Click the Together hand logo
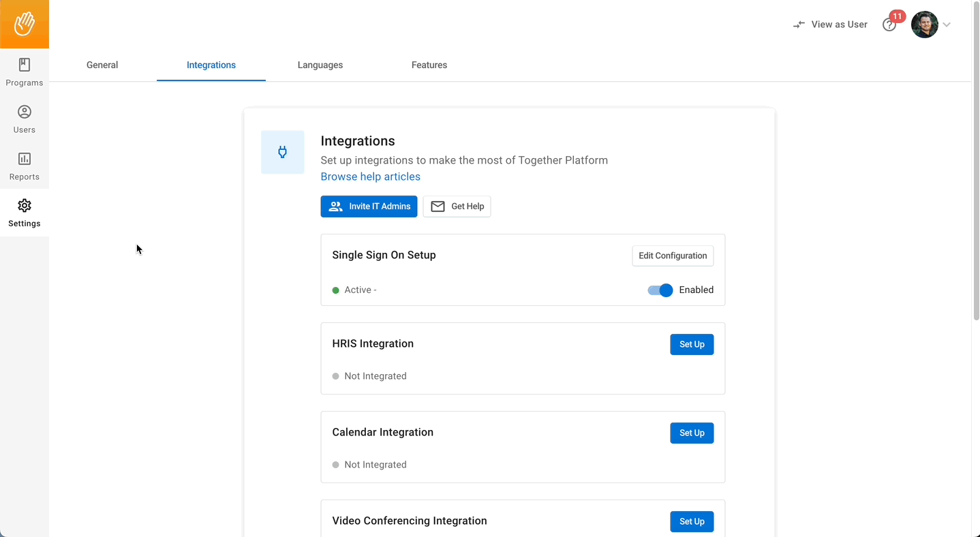Image resolution: width=980 pixels, height=537 pixels. [25, 24]
